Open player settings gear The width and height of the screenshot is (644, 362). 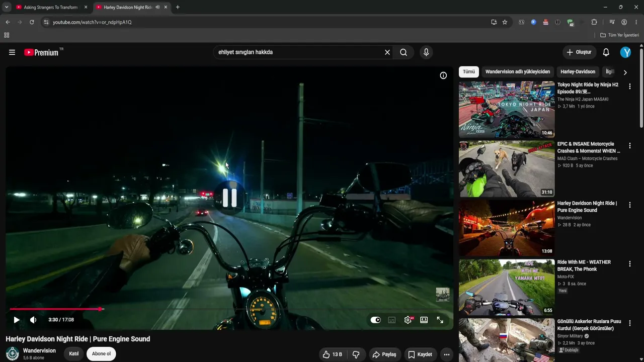coord(408,320)
